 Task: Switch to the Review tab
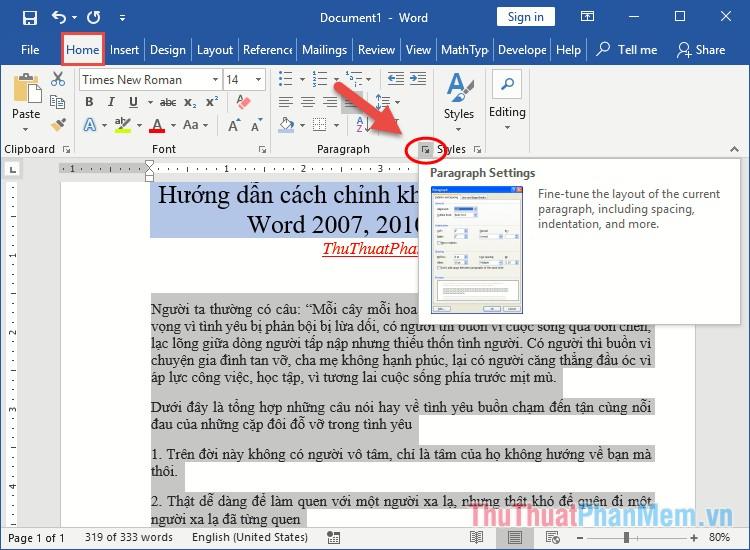pyautogui.click(x=376, y=50)
